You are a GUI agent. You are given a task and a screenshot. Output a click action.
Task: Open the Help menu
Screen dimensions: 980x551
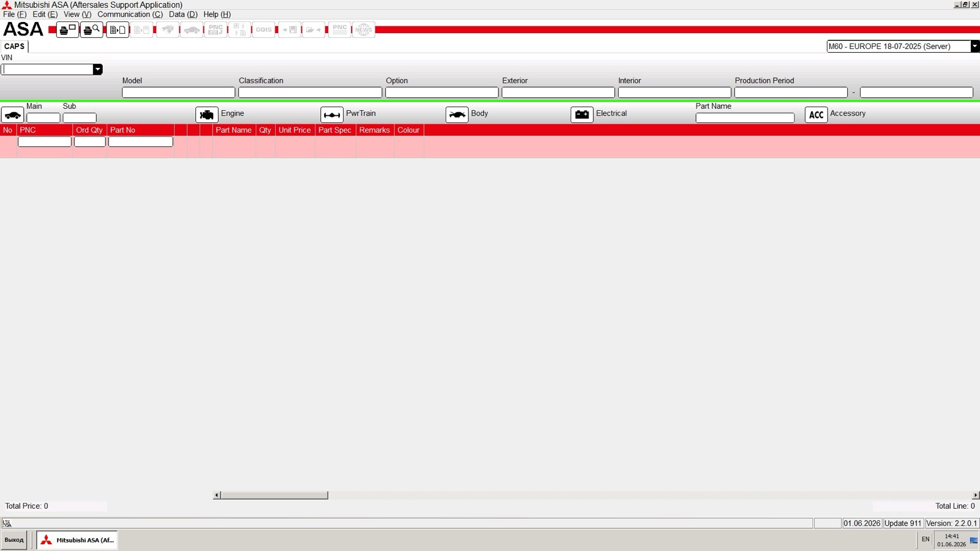(x=217, y=14)
